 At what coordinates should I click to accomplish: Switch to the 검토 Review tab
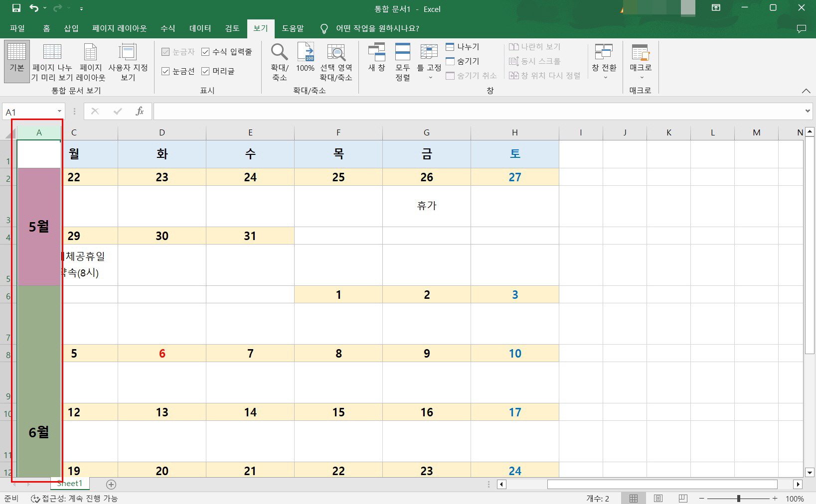click(232, 28)
